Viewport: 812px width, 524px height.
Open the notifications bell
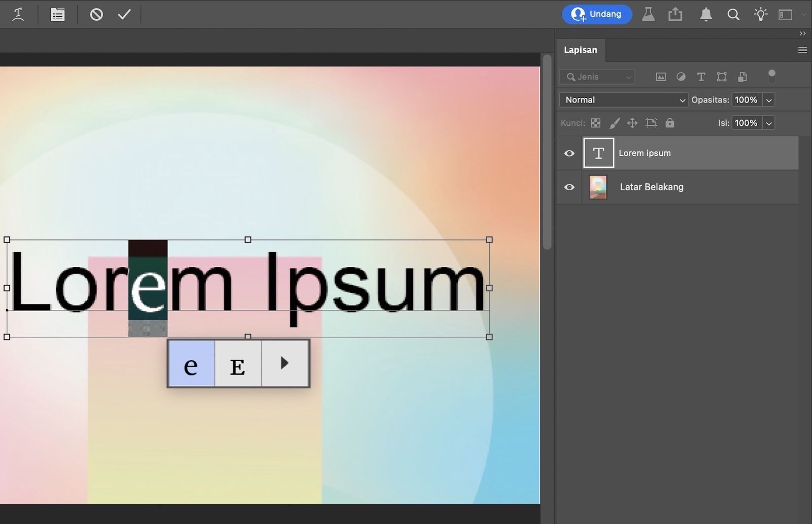tap(706, 14)
